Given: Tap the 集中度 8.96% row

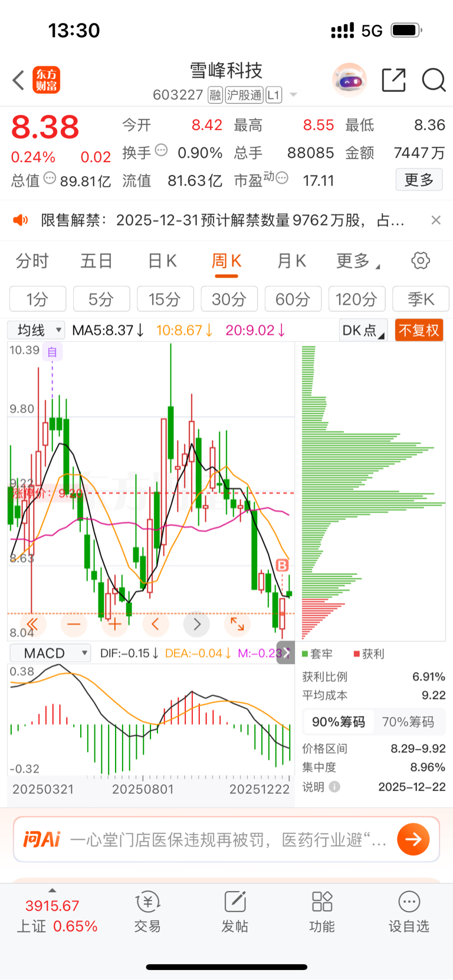Looking at the screenshot, I should point(374,767).
